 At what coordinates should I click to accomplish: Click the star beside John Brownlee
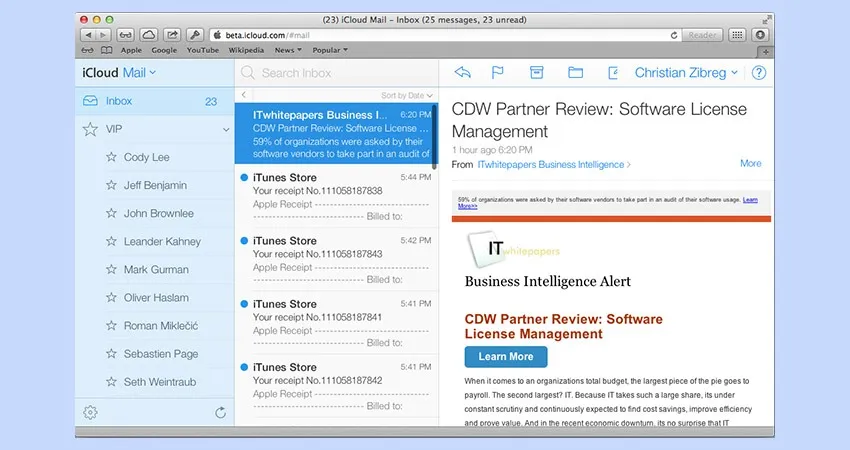(111, 213)
